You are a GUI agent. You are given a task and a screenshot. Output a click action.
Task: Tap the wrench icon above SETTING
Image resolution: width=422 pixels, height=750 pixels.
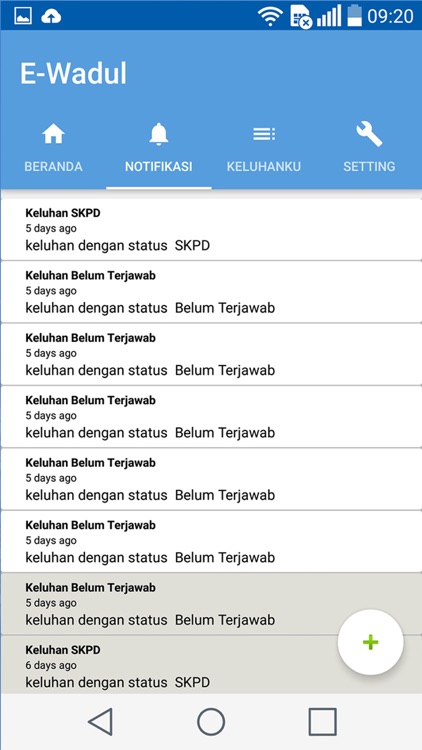click(x=369, y=134)
